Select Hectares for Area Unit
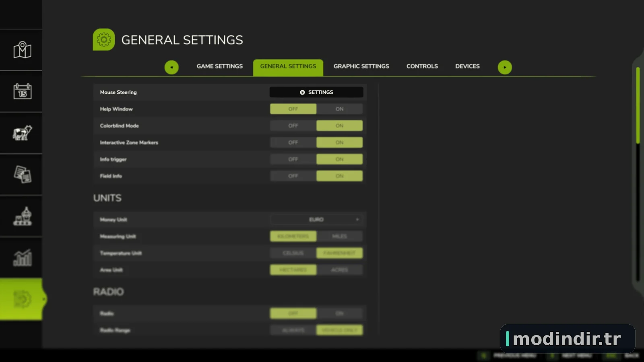Screen dimensions: 644x362 (293, 270)
